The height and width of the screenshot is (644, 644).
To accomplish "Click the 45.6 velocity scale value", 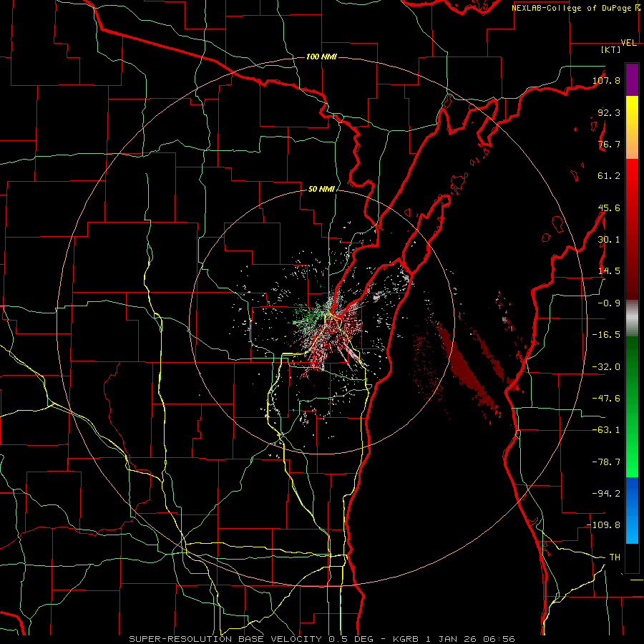I will coord(609,208).
